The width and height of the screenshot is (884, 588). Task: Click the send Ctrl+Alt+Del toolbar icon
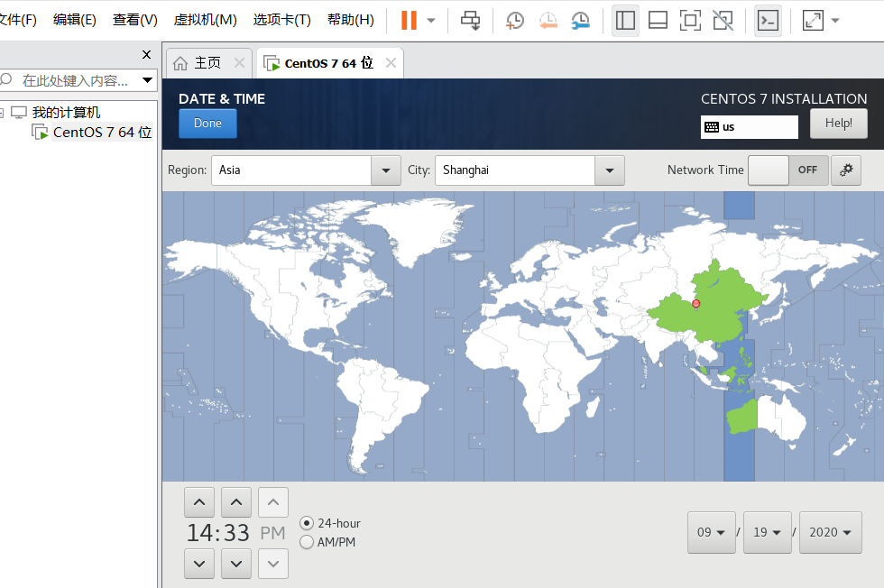(x=470, y=21)
